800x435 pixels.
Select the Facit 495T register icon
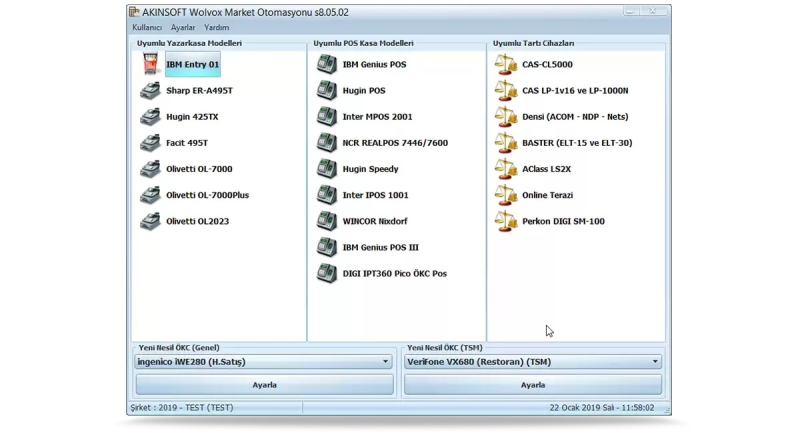[150, 143]
